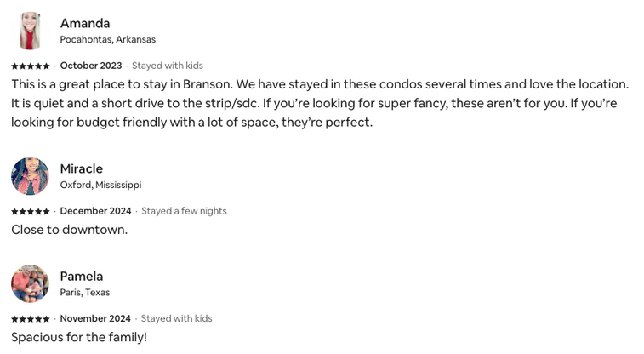Click the 'Stayed with kids' label under Amanda
Viewport: 644px width, 354px height.
(168, 66)
